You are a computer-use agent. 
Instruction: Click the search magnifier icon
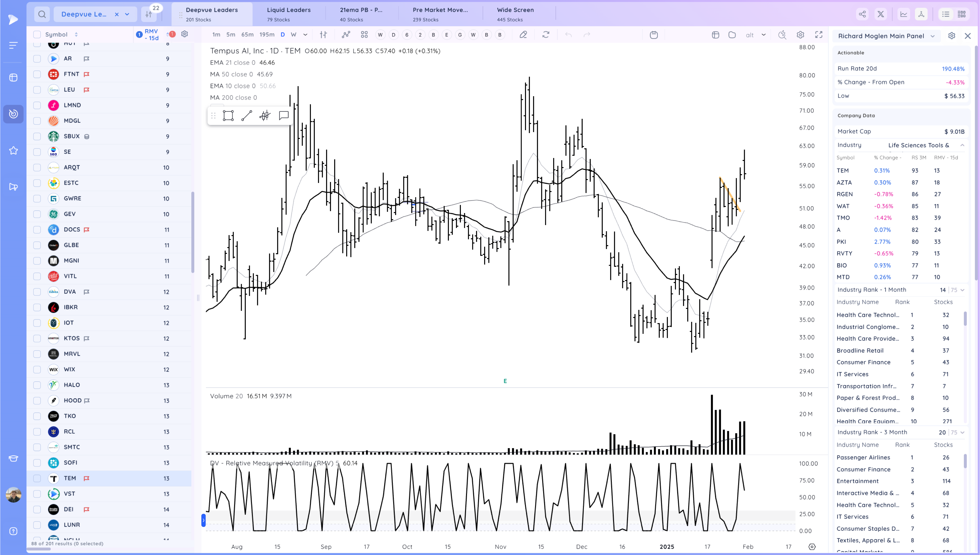[42, 14]
